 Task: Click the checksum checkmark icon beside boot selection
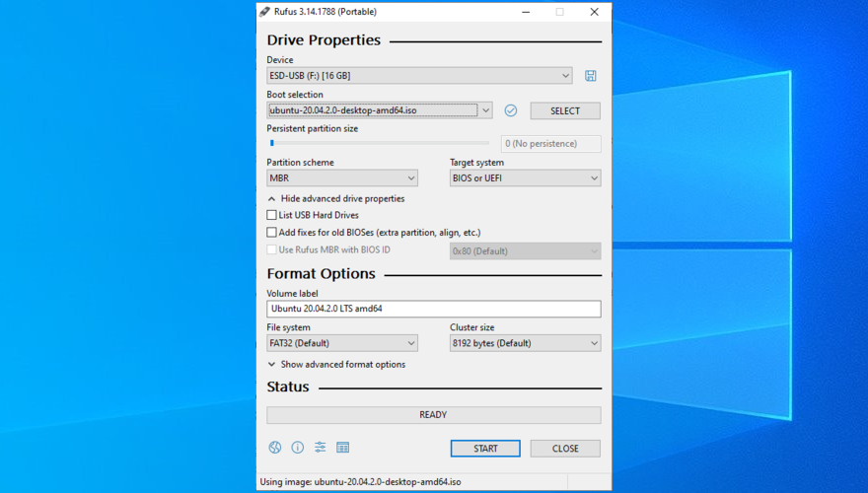coord(511,110)
